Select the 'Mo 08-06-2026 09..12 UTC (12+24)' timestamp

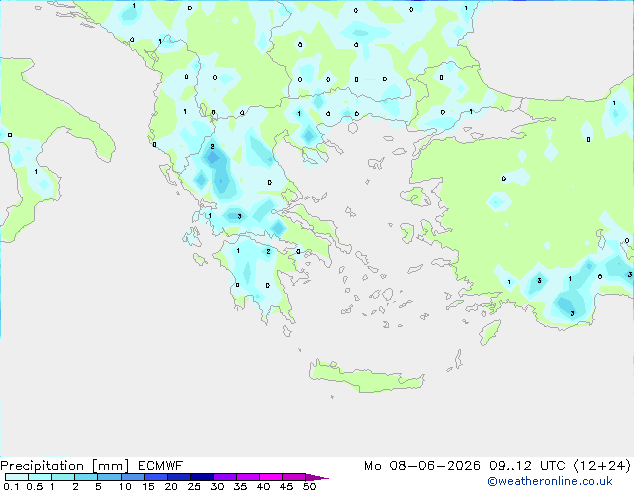497,466
